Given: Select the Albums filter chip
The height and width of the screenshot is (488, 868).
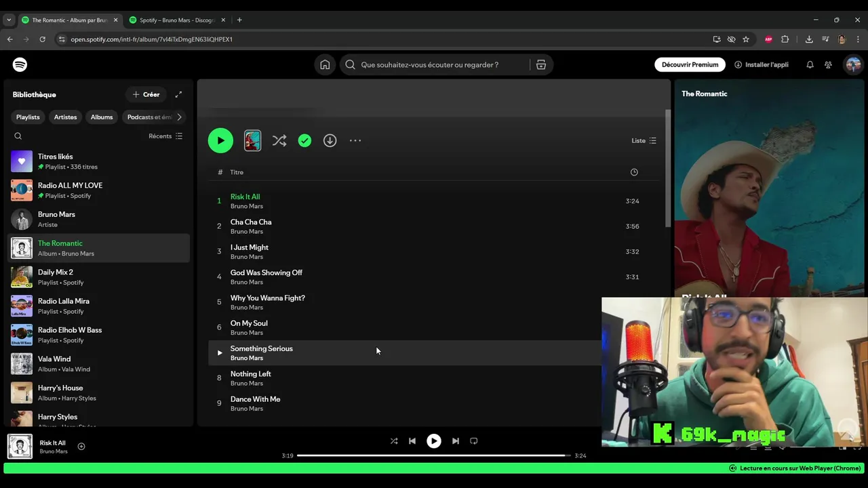Looking at the screenshot, I should (102, 117).
